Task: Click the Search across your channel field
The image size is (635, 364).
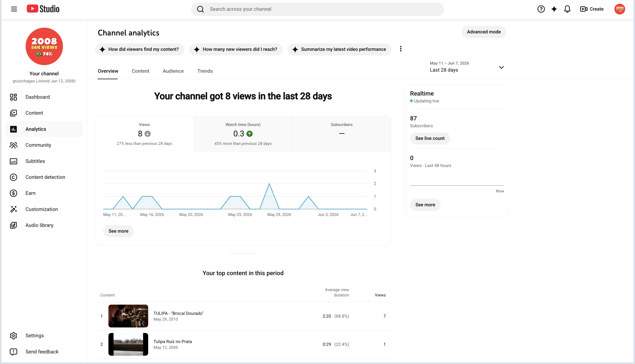Action: pos(317,9)
